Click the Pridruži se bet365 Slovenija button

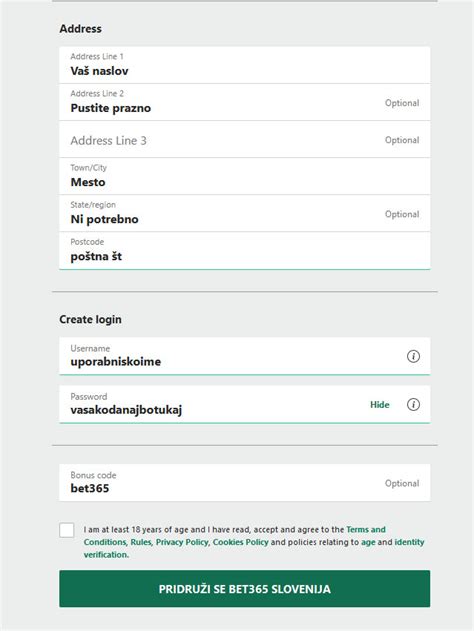click(245, 589)
